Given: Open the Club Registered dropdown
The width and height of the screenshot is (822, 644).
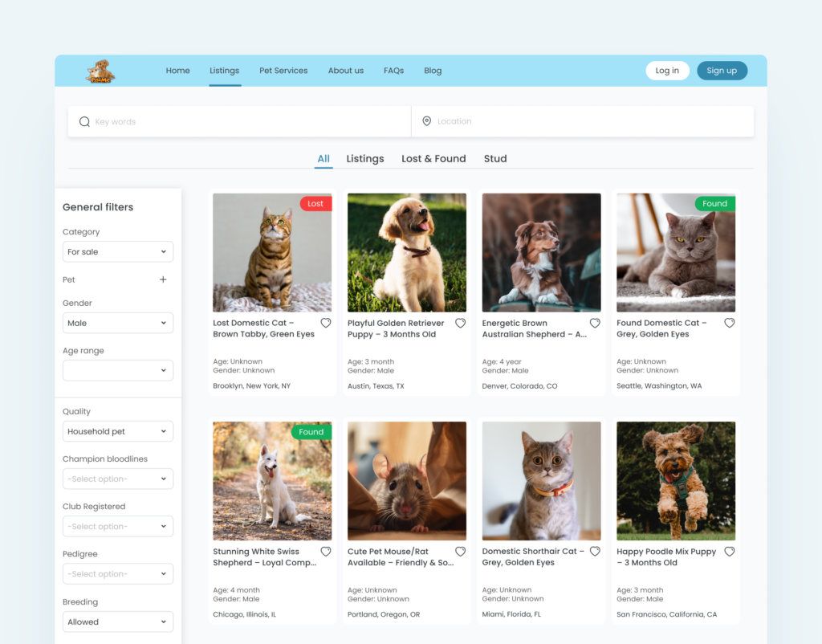Looking at the screenshot, I should tap(118, 526).
